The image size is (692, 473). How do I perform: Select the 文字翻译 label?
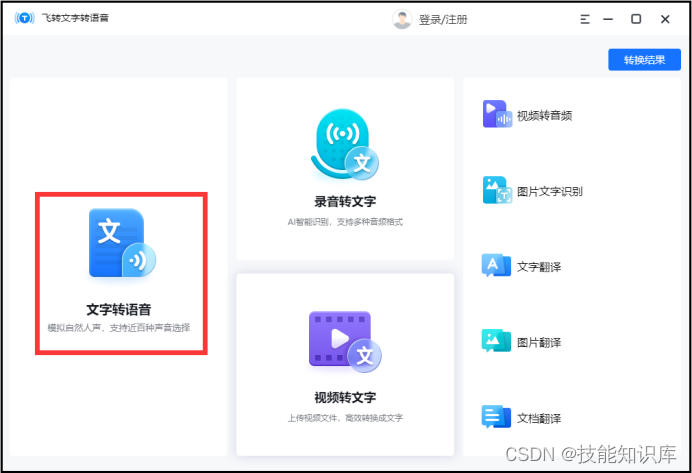(539, 267)
